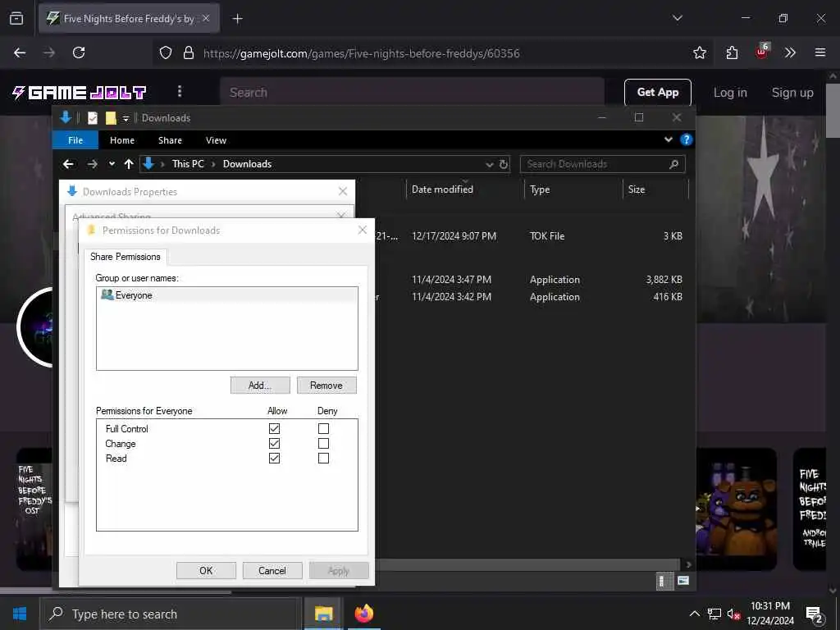840x630 pixels.
Task: Go back in File Explorer
Action: tap(68, 164)
